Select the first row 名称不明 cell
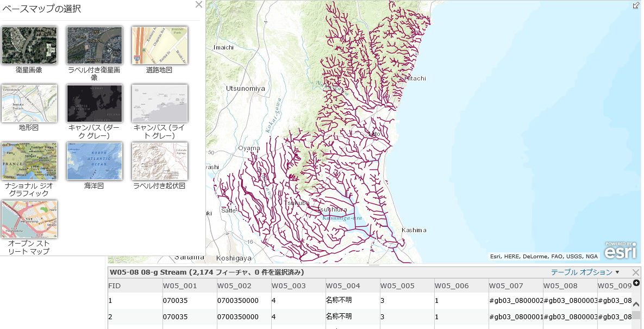644x329 pixels. pyautogui.click(x=339, y=300)
